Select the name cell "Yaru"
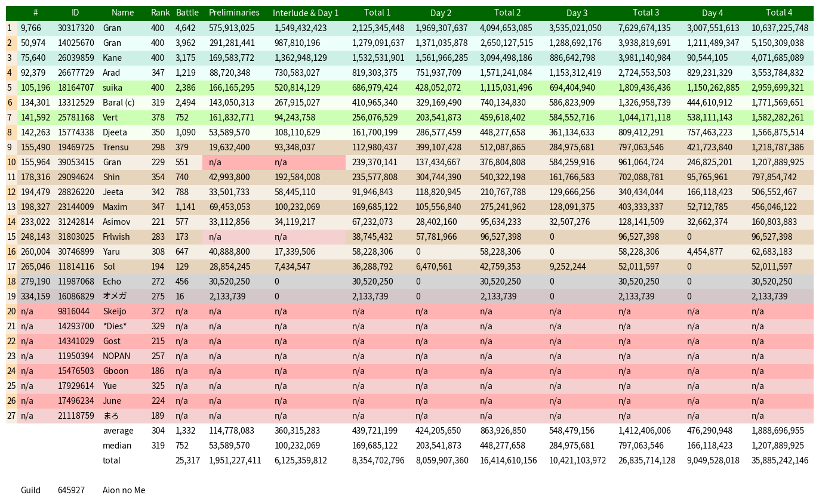This screenshot has width=819, height=504. (x=112, y=252)
